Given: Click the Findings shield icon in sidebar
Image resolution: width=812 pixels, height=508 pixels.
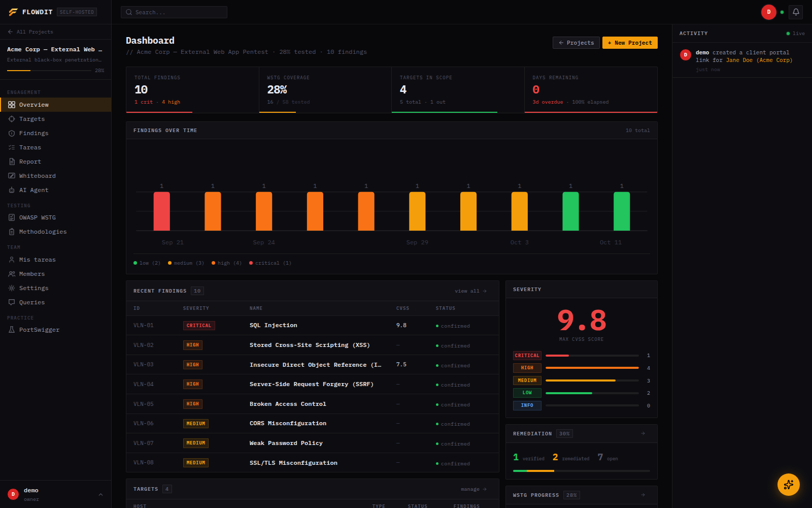Looking at the screenshot, I should [12, 133].
